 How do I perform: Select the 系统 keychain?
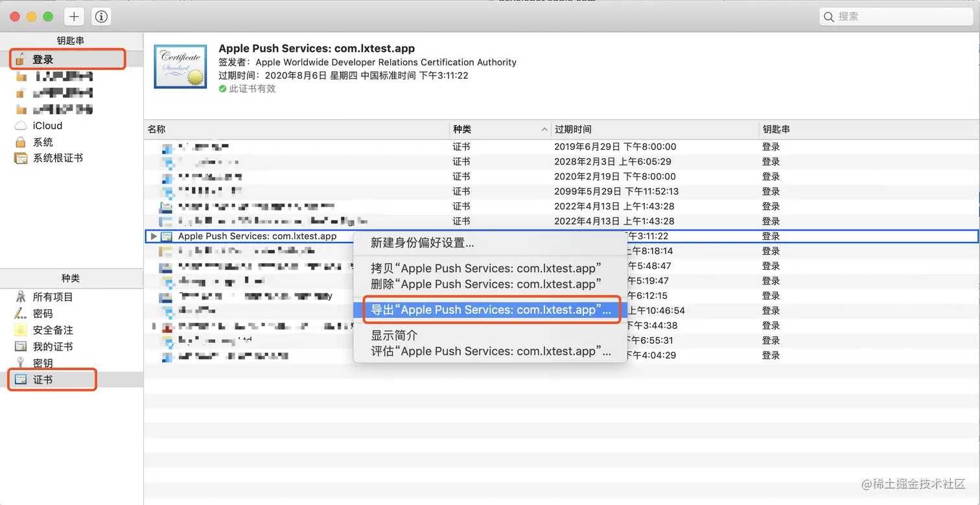point(43,142)
